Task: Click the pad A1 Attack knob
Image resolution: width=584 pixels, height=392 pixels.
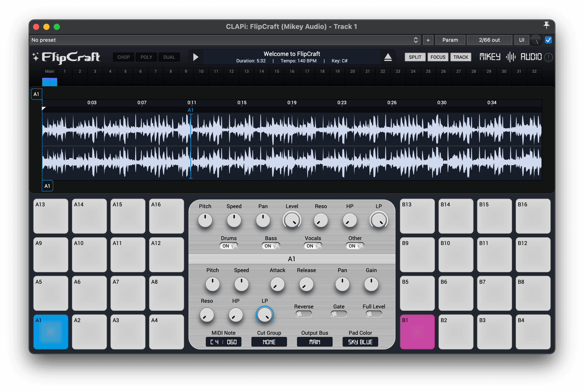Action: [x=277, y=284]
